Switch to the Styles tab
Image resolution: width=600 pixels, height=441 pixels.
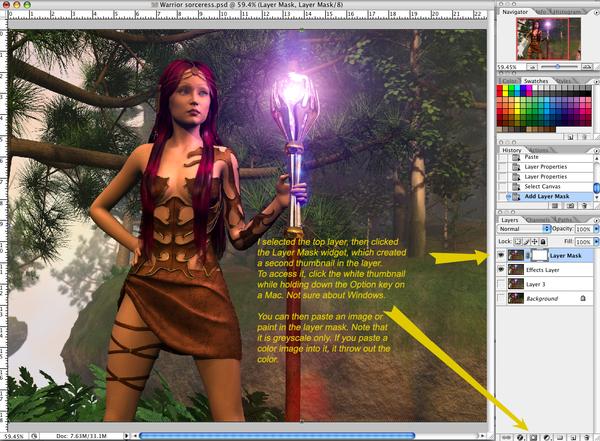[x=563, y=81]
